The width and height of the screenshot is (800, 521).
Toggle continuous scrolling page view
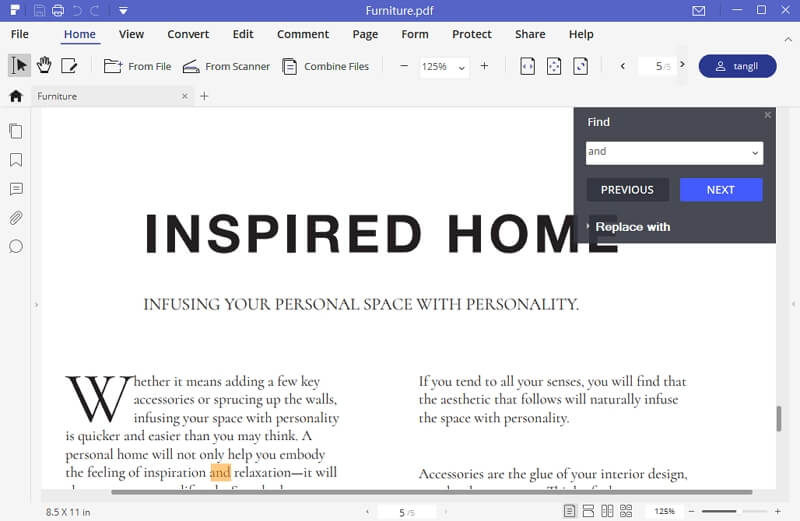tap(588, 511)
